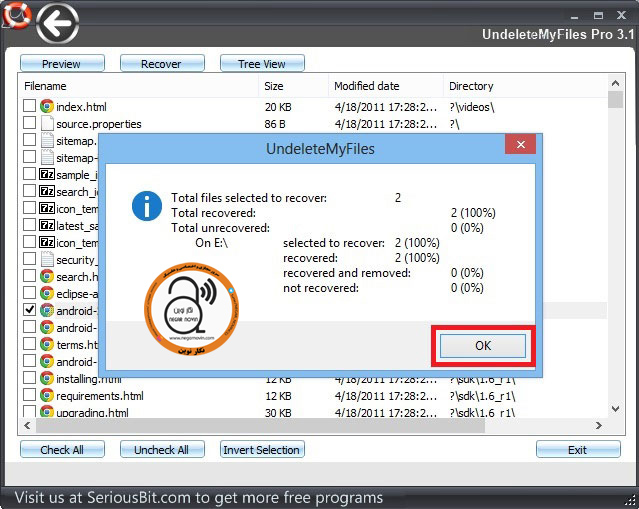Click the horizontal scrollbar left arrow
The width and height of the screenshot is (639, 509).
27,425
